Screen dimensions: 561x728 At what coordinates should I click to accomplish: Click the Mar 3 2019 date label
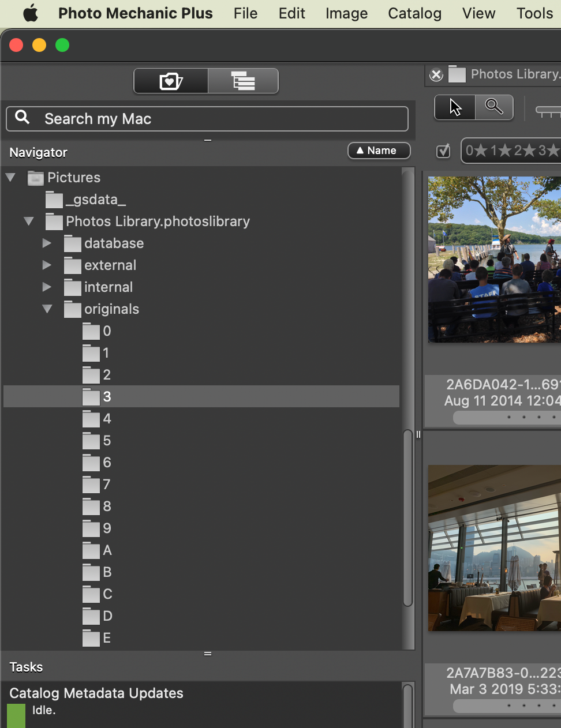click(505, 689)
